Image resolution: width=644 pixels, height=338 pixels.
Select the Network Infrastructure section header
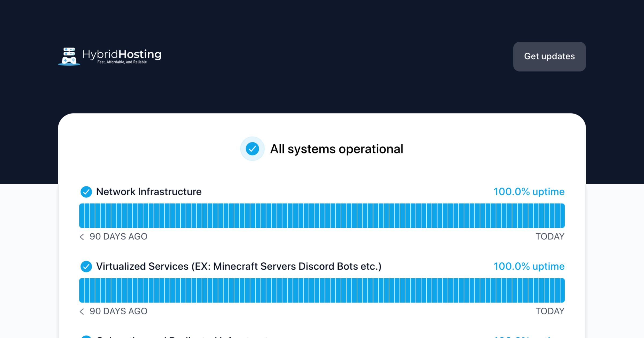[x=149, y=192]
